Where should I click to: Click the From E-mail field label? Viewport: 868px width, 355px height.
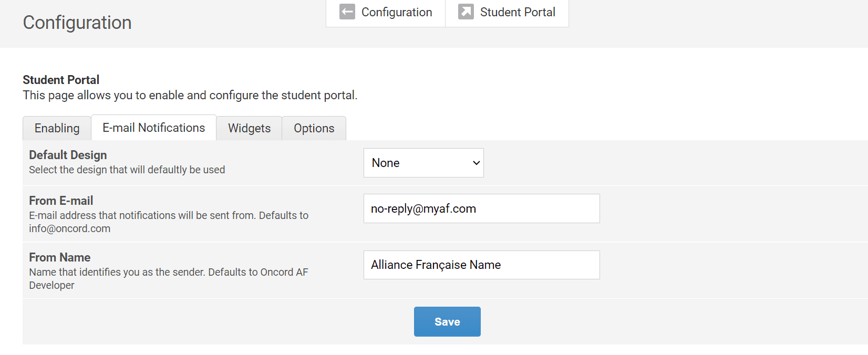coord(61,201)
